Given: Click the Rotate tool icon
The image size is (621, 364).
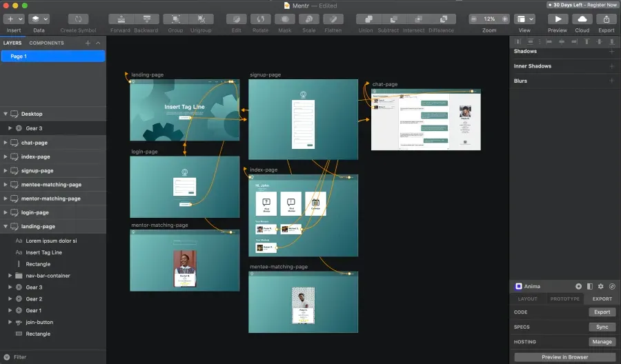Looking at the screenshot, I should pyautogui.click(x=260, y=19).
